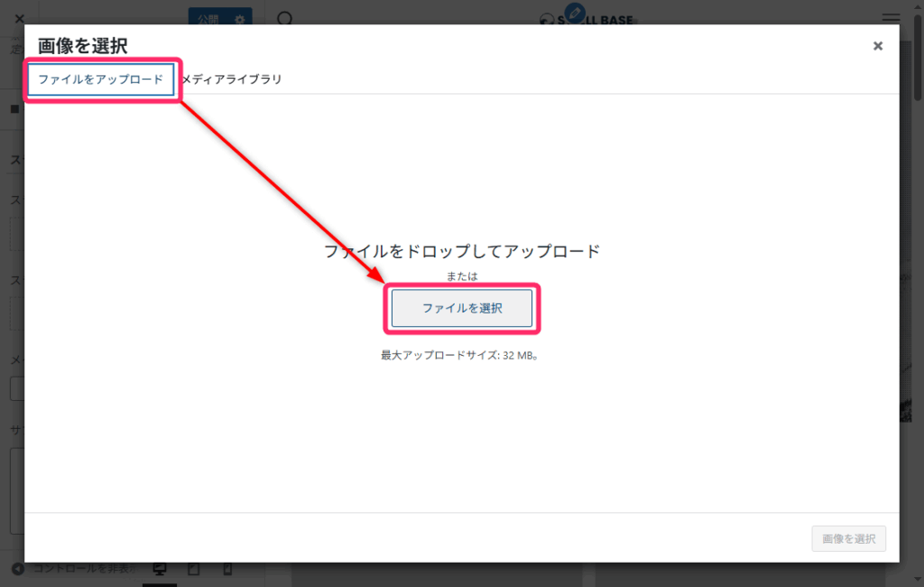Click the customizer close X icon
Viewport: 924px width, 587px height.
(19, 18)
